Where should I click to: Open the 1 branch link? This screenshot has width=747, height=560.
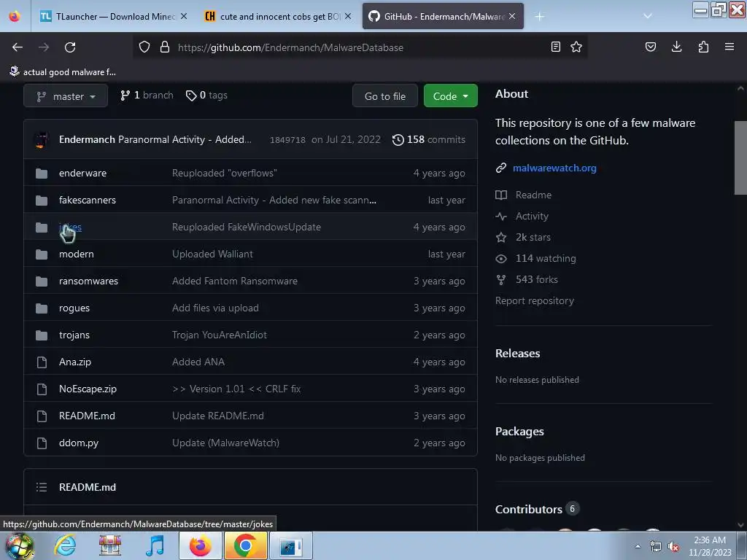pyautogui.click(x=147, y=96)
